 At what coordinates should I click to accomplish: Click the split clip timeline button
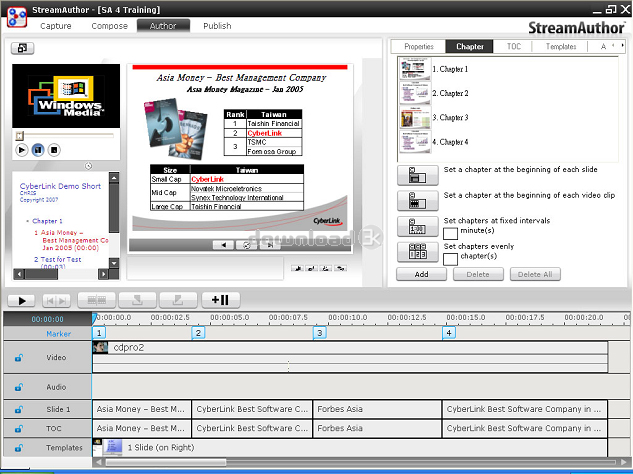point(96,300)
